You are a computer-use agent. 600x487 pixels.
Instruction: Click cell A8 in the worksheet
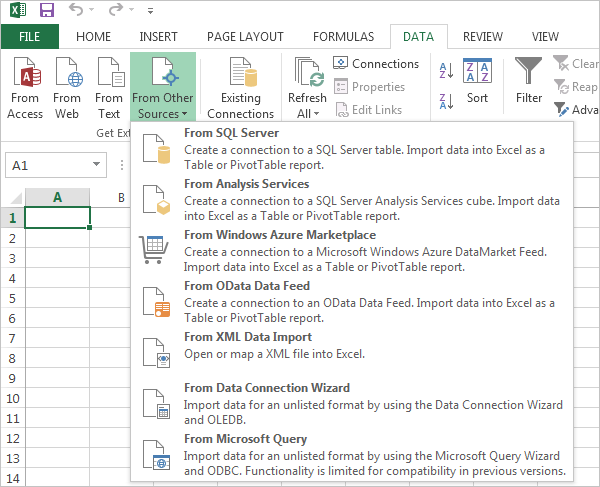[57, 358]
